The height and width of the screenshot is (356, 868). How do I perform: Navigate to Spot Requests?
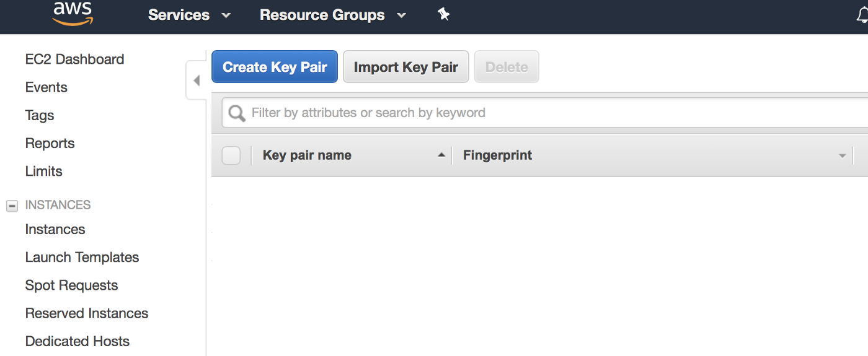71,285
